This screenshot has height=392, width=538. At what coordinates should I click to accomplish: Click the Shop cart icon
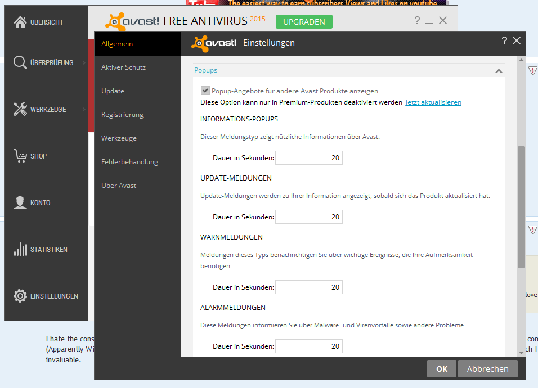point(20,156)
